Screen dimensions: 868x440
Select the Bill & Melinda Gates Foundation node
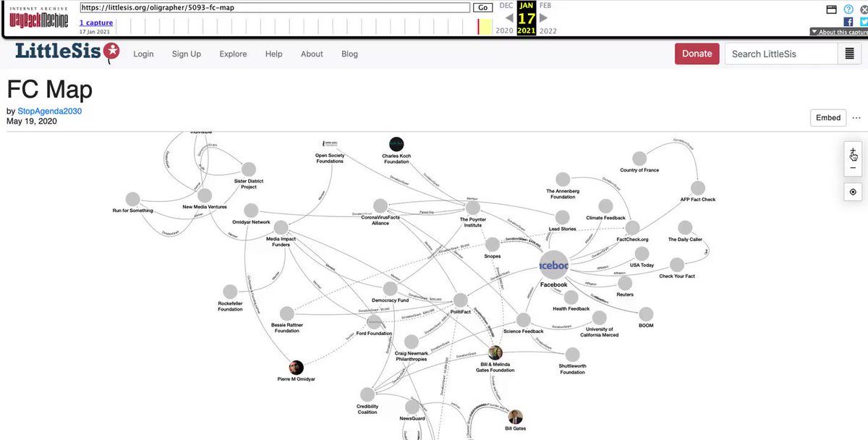(x=495, y=352)
